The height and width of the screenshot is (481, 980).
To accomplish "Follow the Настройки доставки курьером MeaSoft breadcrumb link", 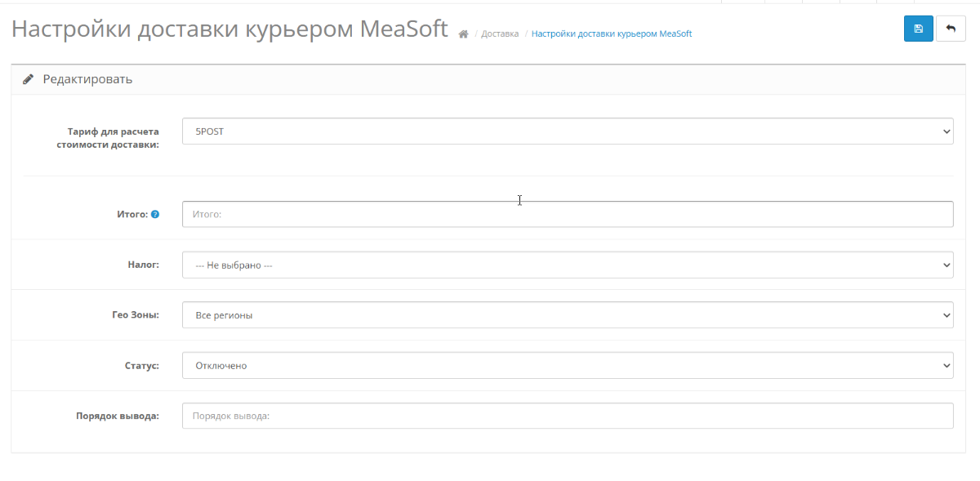I will (612, 33).
